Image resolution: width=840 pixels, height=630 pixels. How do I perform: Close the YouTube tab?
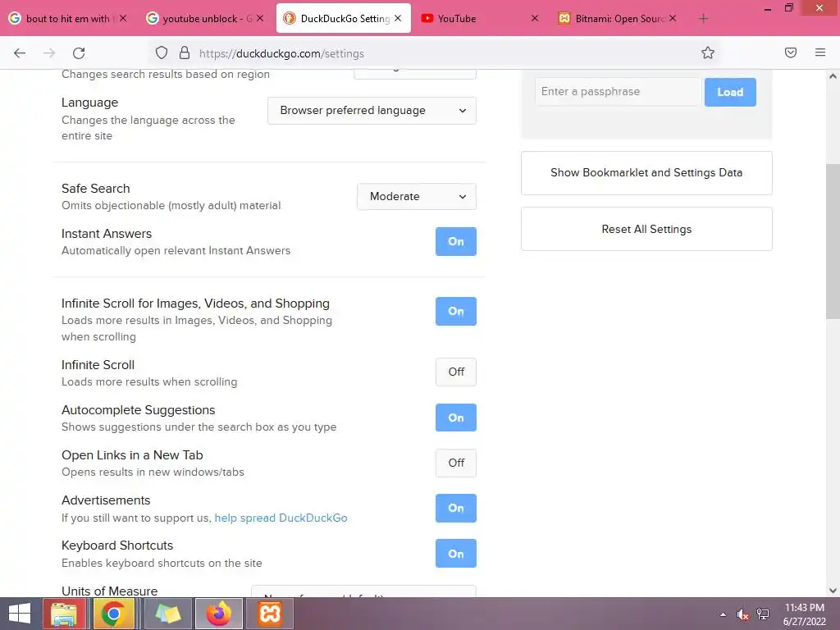tap(534, 18)
